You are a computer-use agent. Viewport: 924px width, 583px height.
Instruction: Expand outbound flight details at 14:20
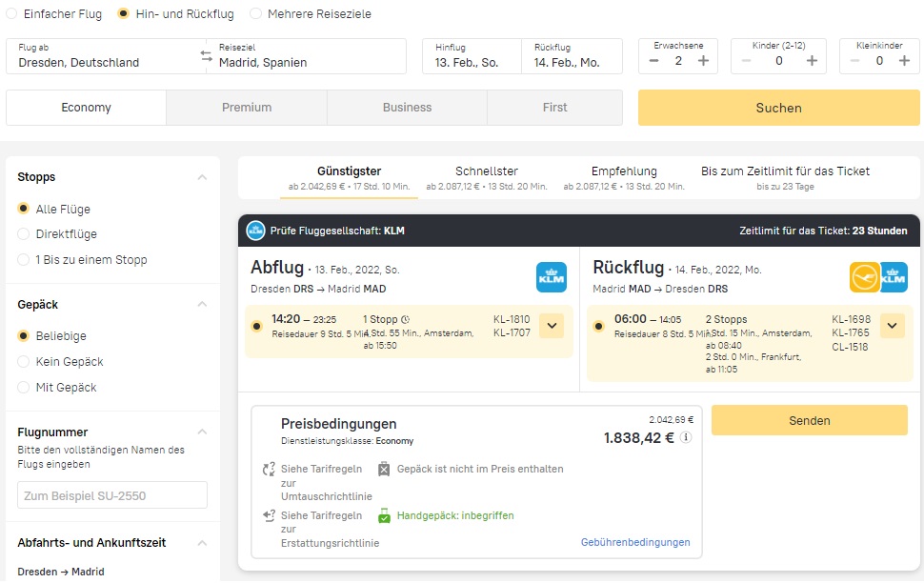552,326
